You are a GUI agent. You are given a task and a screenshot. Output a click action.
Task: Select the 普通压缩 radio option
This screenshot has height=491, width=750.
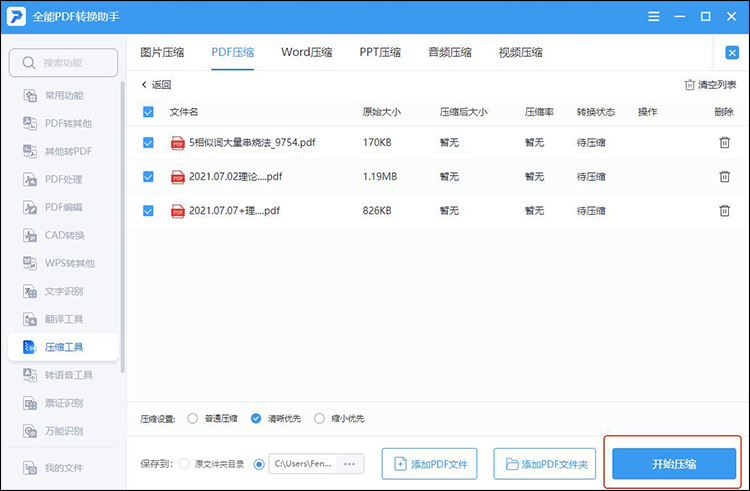(194, 418)
